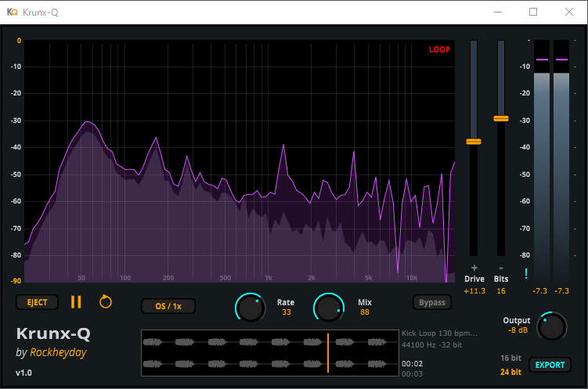Pause playback with the pause icon

click(76, 302)
